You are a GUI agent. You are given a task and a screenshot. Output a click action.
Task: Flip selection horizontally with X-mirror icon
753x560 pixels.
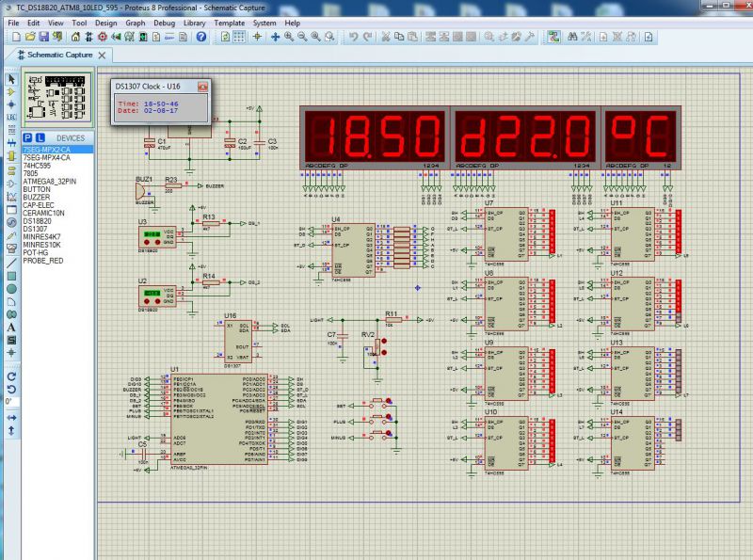11,418
